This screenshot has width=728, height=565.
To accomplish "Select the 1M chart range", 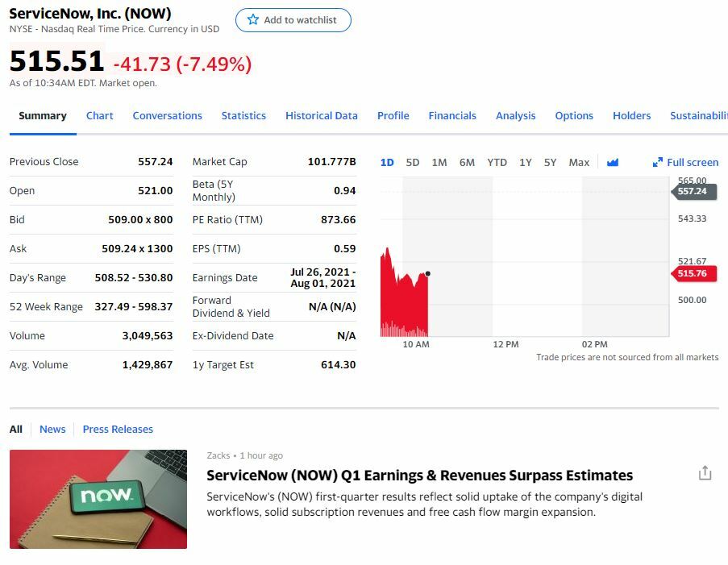I will click(439, 163).
